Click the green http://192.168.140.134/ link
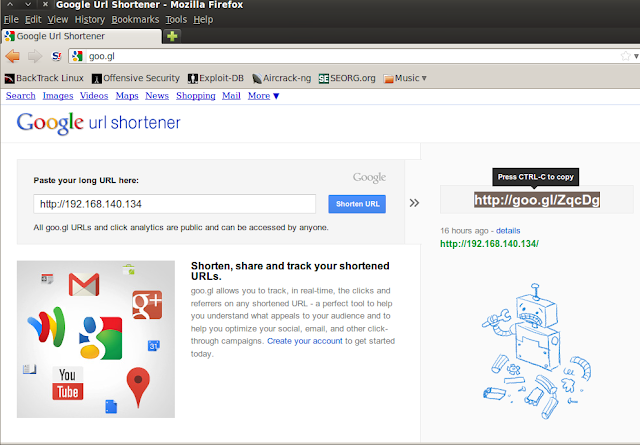 489,244
